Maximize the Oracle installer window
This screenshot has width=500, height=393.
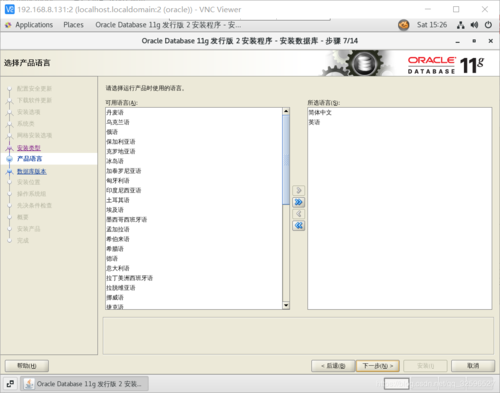pos(474,41)
